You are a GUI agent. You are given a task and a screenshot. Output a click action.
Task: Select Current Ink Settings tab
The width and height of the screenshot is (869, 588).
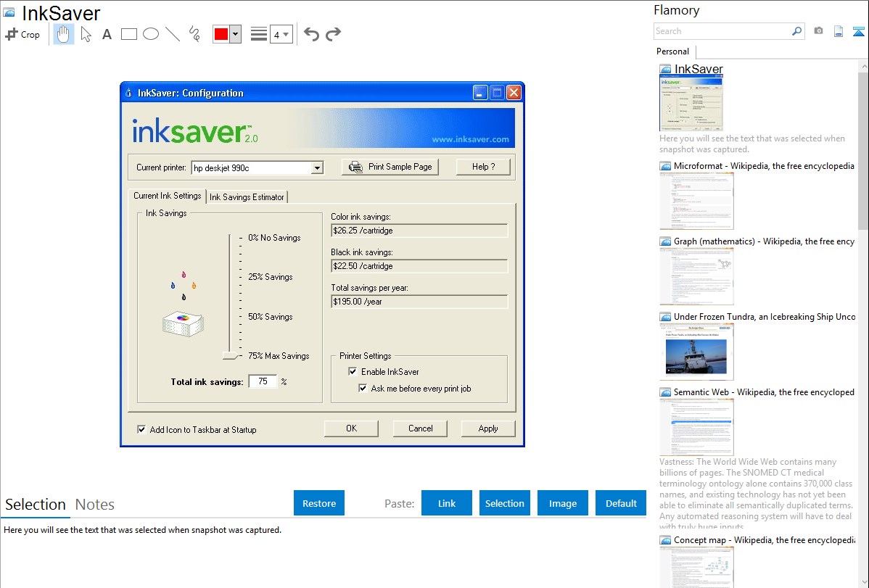pos(167,196)
